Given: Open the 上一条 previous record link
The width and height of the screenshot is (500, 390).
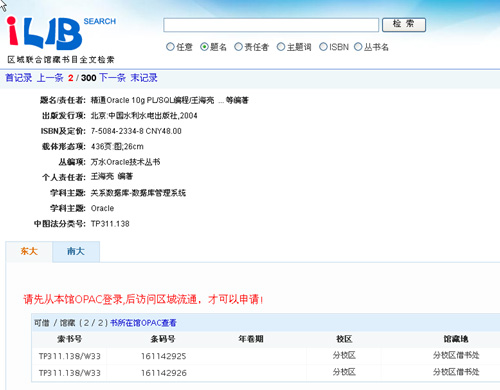Looking at the screenshot, I should [50, 78].
